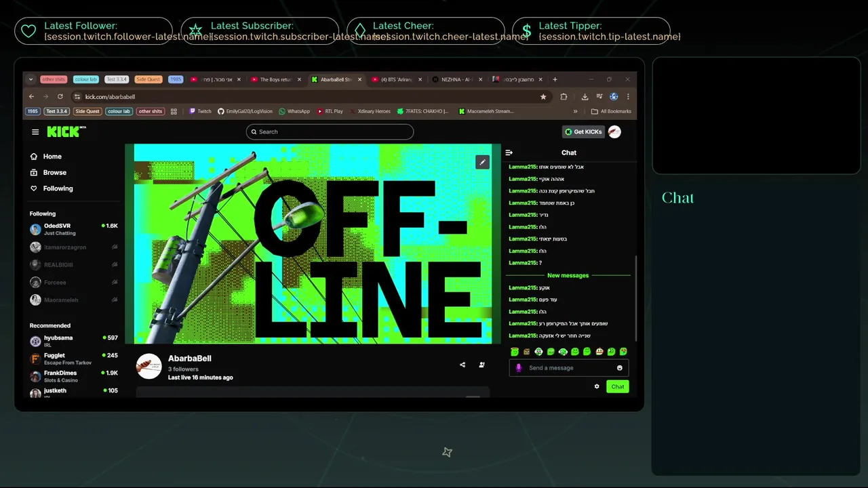Screen dimensions: 868x488
Task: Open Fugglet recommended channel
Action: (x=74, y=359)
